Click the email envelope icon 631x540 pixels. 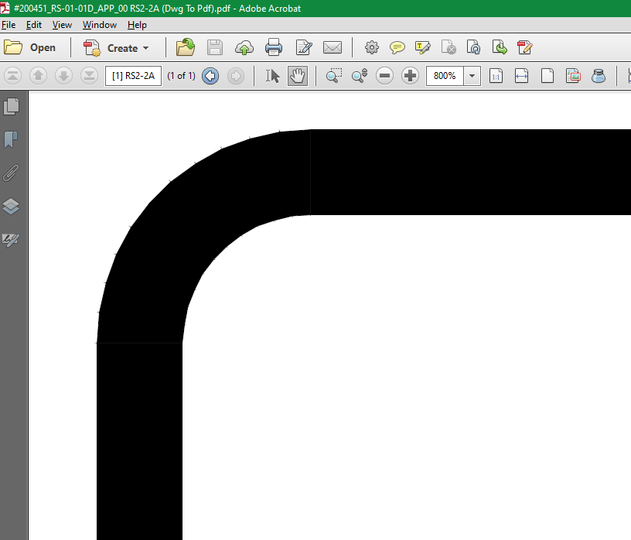coord(332,47)
